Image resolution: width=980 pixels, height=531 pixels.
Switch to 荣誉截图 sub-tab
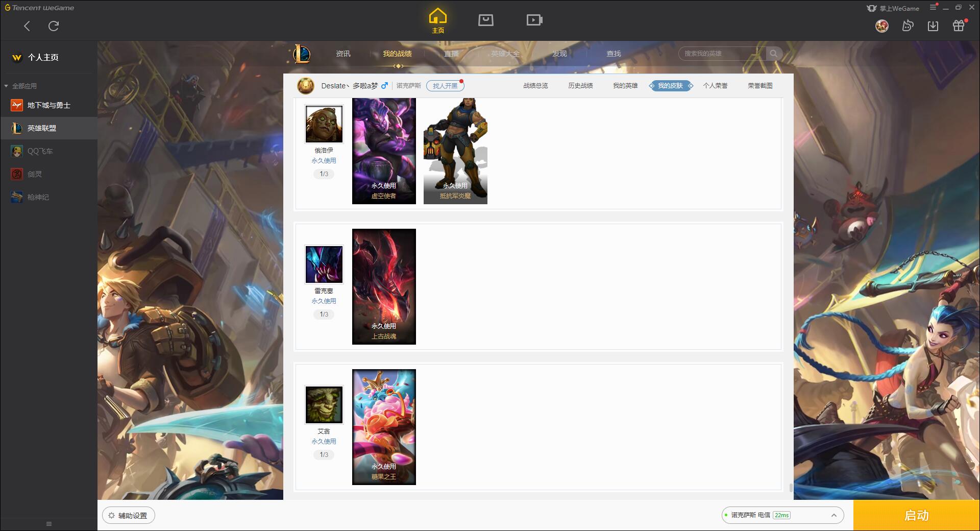(760, 86)
